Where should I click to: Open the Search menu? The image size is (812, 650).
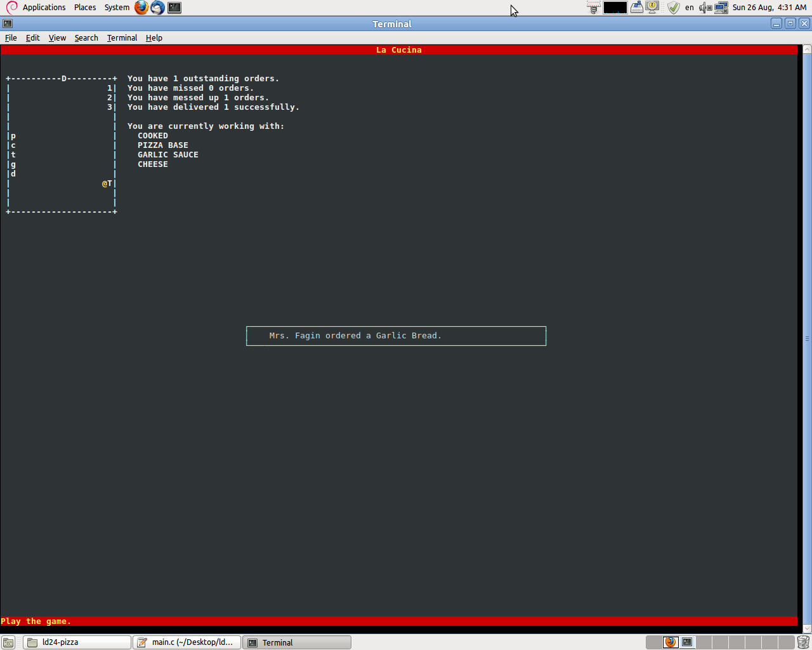click(x=86, y=37)
